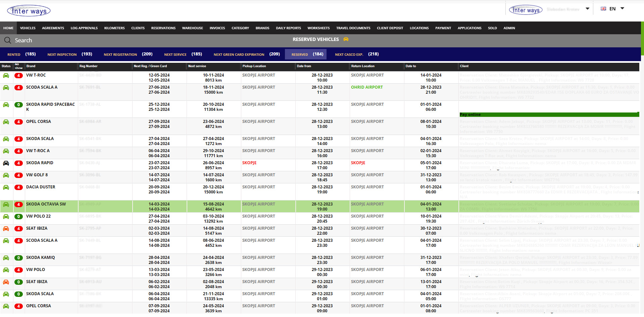644x317 pixels.
Task: Click the black car icon for SKODA RAPID row
Action: 6,163
